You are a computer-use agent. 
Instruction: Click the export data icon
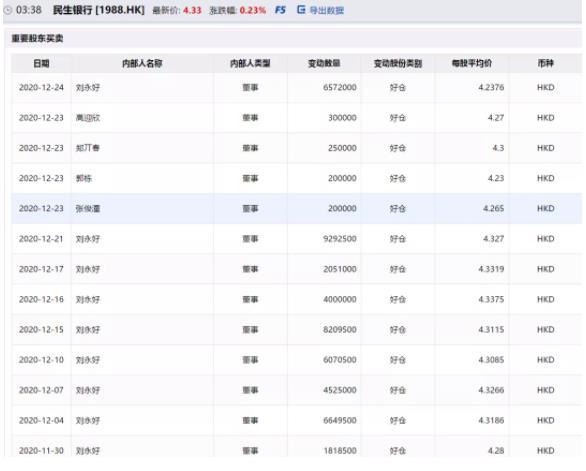[301, 10]
